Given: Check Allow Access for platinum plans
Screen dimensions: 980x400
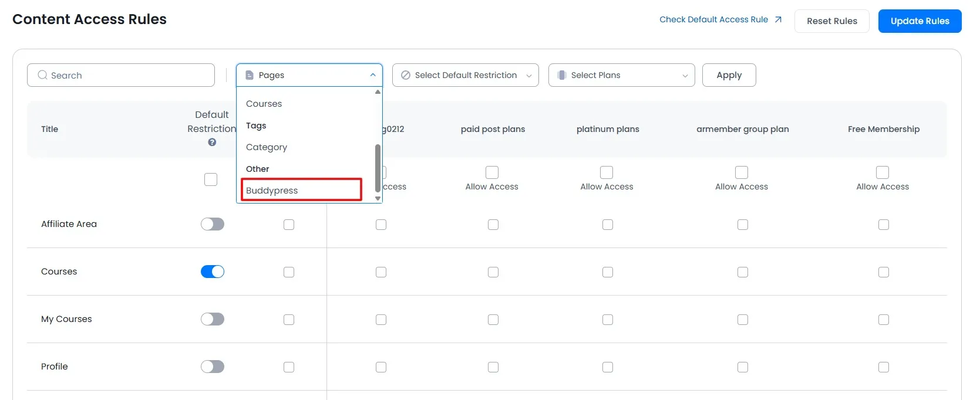Looking at the screenshot, I should point(607,172).
